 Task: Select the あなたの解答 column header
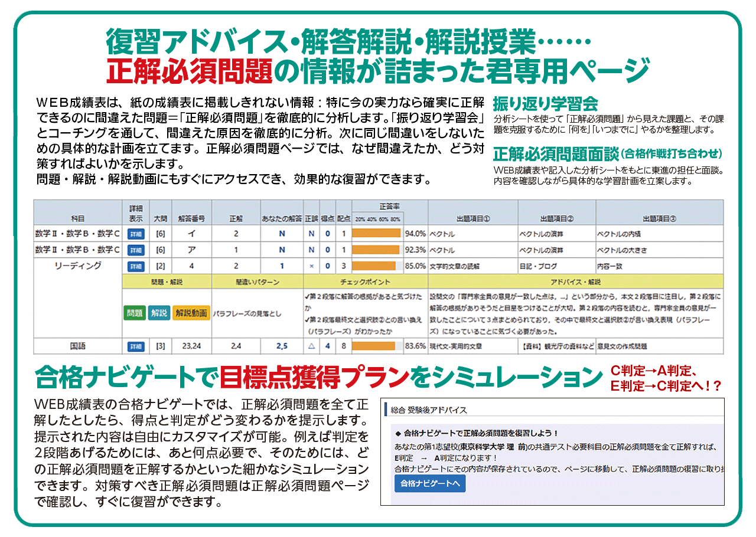point(282,218)
